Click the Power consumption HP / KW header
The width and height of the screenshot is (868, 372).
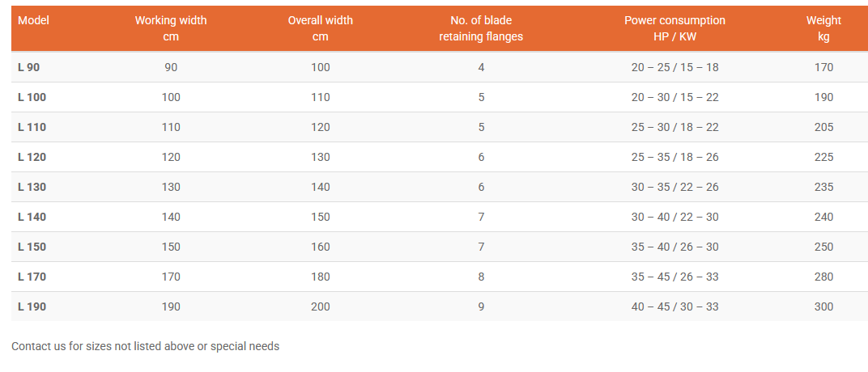(674, 28)
